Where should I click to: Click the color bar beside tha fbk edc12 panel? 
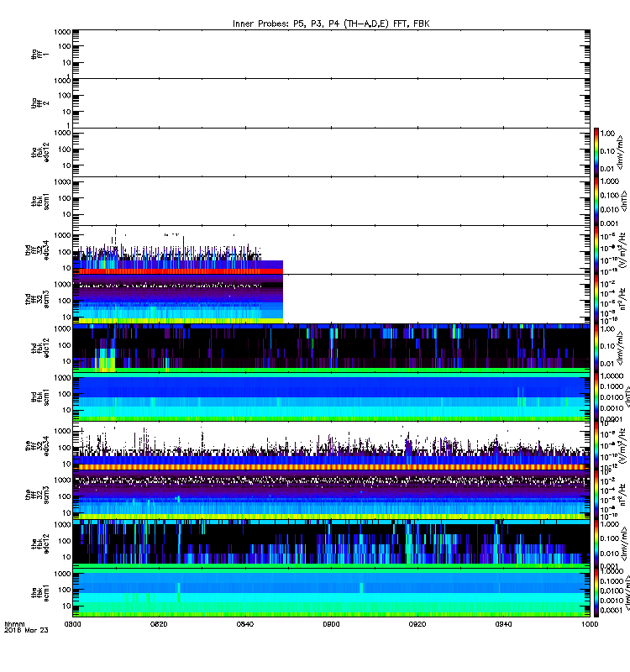pyautogui.click(x=596, y=152)
